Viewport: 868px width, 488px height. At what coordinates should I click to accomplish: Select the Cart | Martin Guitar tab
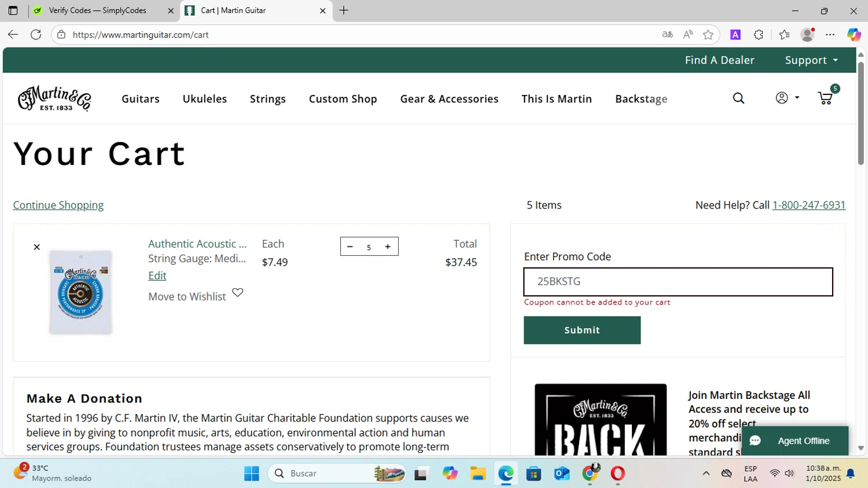tap(256, 10)
